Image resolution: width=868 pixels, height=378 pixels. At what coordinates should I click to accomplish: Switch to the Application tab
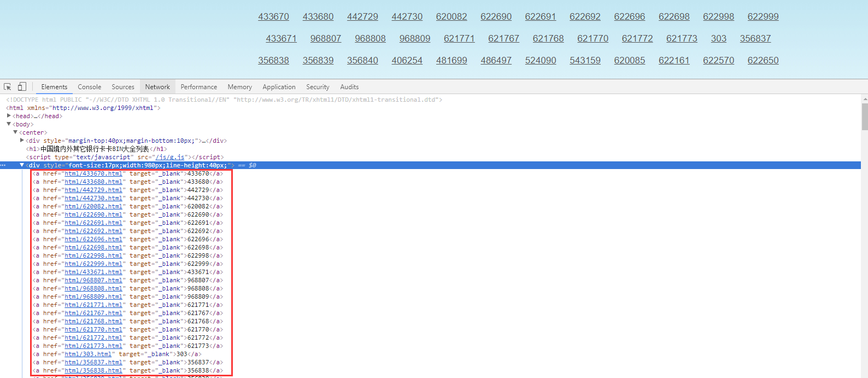point(279,87)
